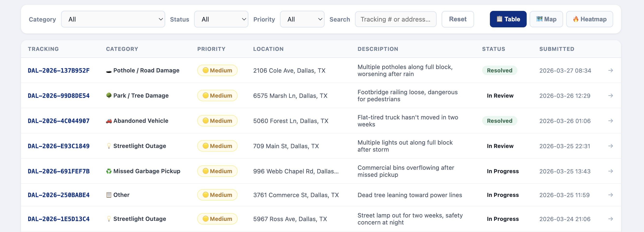Open the Priority filter dropdown
This screenshot has width=644, height=232.
pos(302,19)
